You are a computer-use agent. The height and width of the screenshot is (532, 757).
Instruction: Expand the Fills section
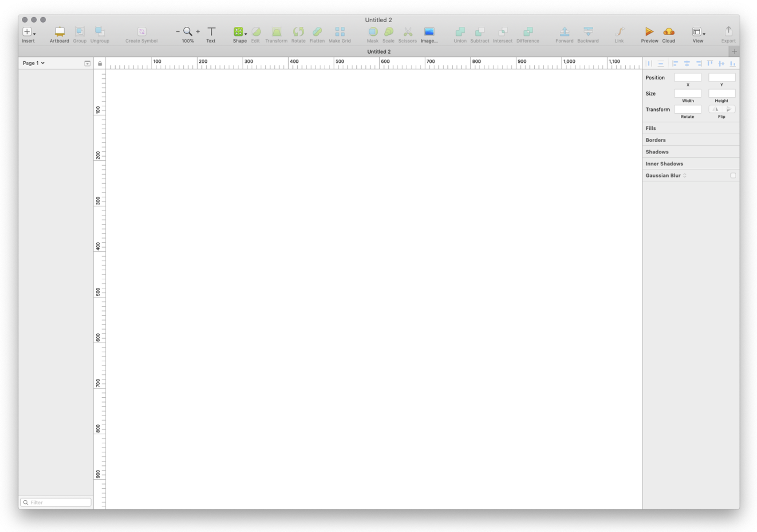691,128
